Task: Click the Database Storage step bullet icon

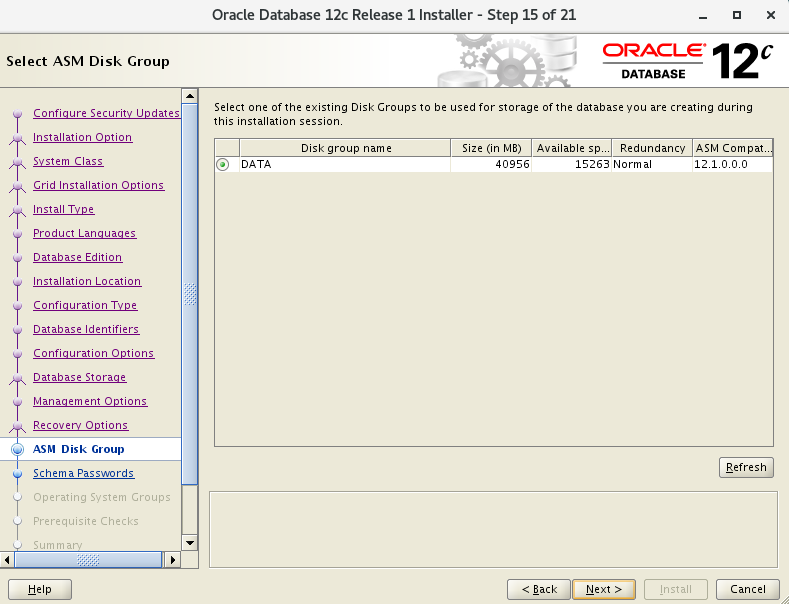Action: 17,378
